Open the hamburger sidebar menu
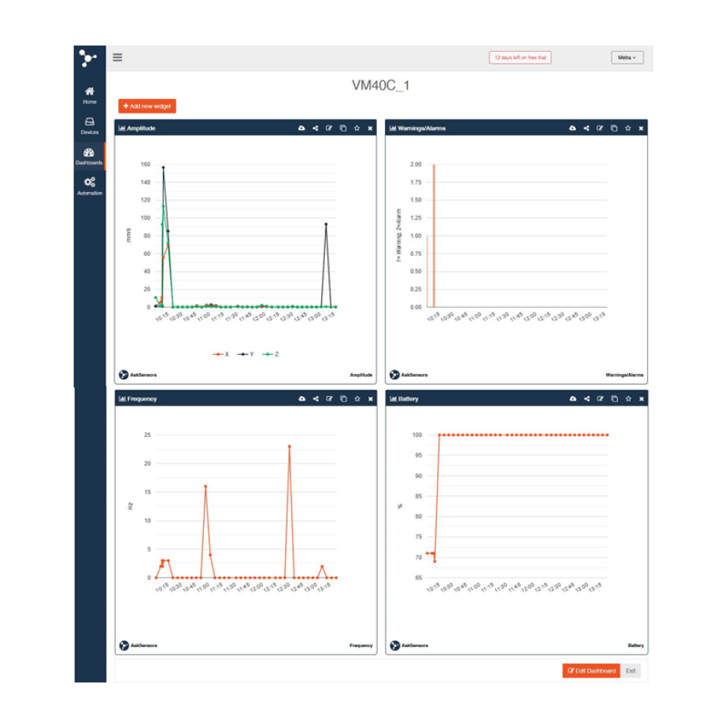This screenshot has width=728, height=728. [117, 57]
